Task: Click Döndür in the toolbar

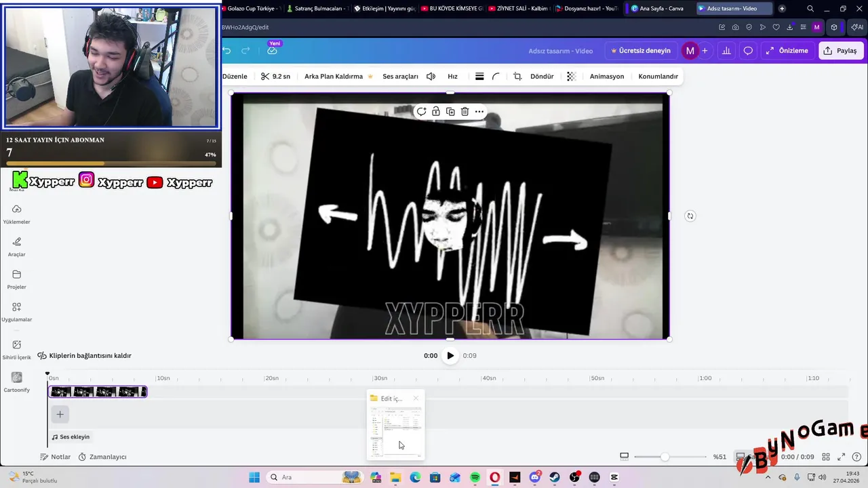Action: (542, 77)
